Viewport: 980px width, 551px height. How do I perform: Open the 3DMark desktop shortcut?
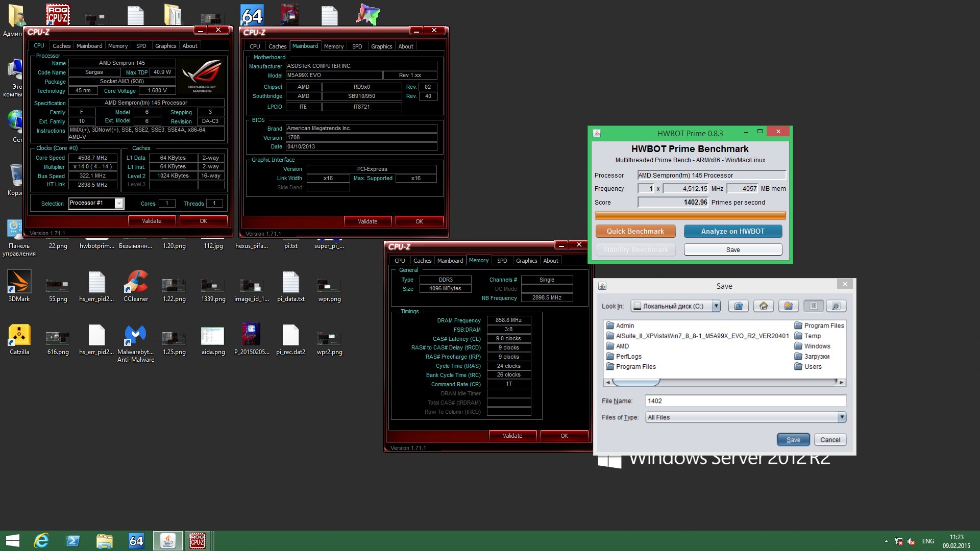[x=19, y=286]
